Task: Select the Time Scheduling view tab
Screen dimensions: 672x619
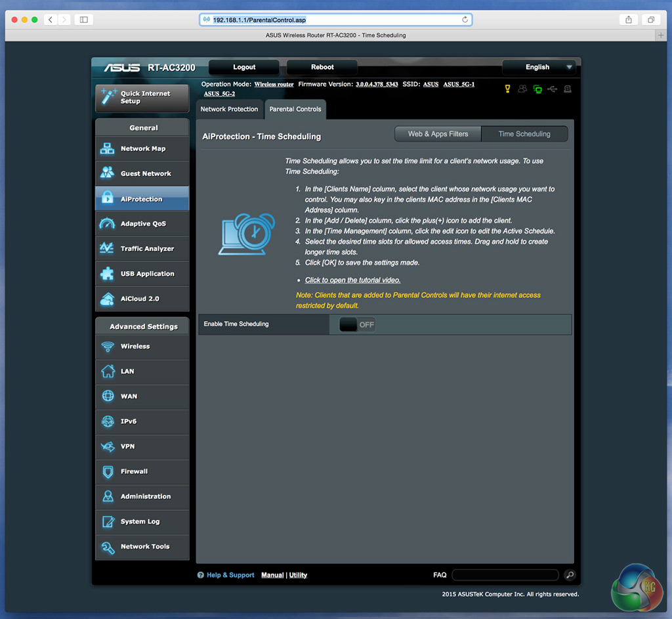Action: (x=524, y=134)
